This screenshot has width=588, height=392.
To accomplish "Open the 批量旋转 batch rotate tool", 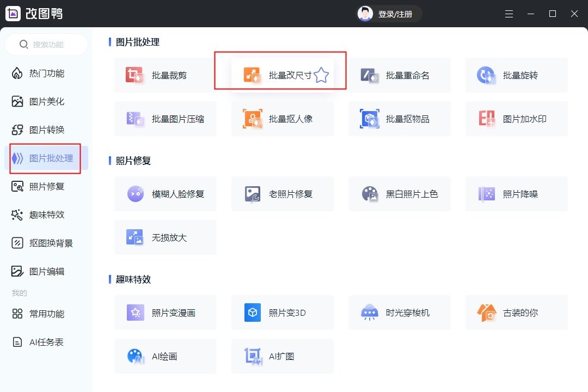I will point(516,75).
